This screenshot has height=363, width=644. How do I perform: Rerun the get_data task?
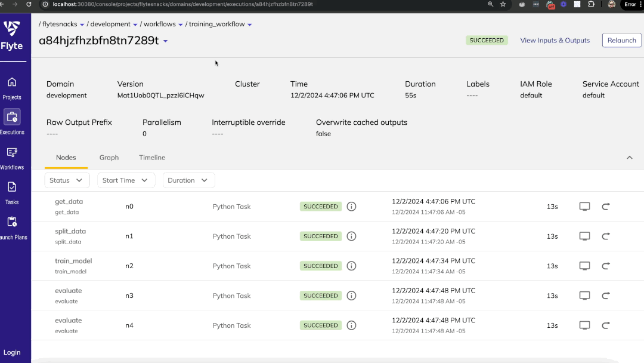(606, 207)
